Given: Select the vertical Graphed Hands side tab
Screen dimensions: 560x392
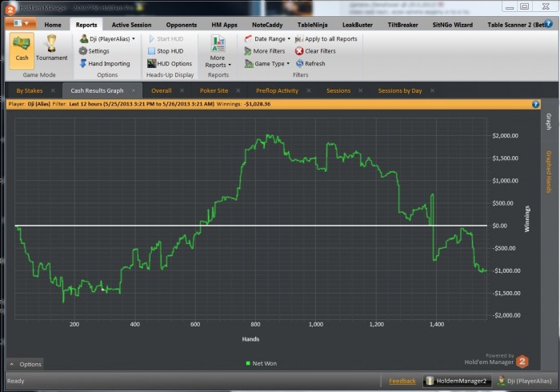Looking at the screenshot, I should [549, 172].
